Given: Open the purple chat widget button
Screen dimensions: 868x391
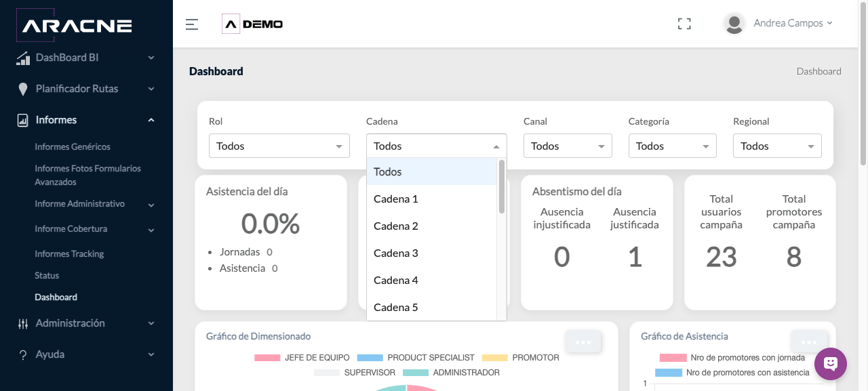Looking at the screenshot, I should (x=831, y=364).
